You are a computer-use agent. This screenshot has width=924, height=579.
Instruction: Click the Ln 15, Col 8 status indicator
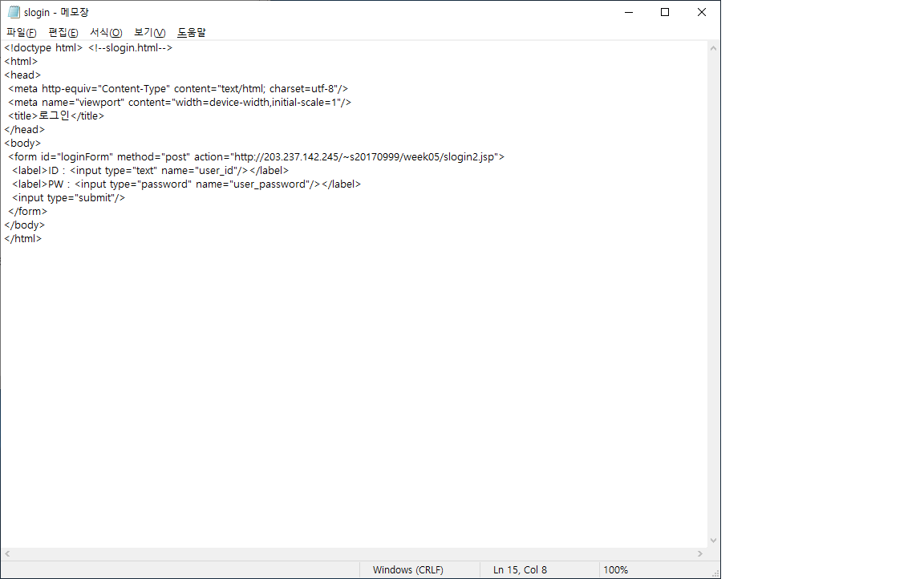520,570
